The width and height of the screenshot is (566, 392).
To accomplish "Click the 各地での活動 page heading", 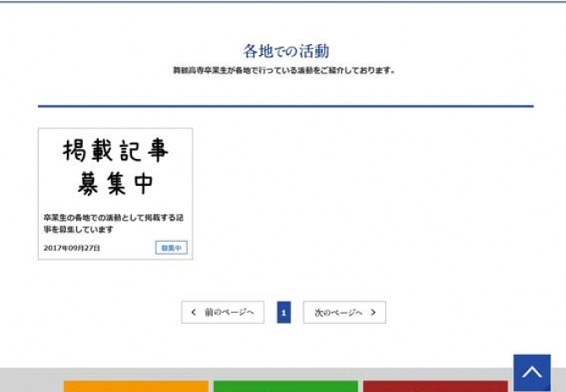I will pos(286,51).
